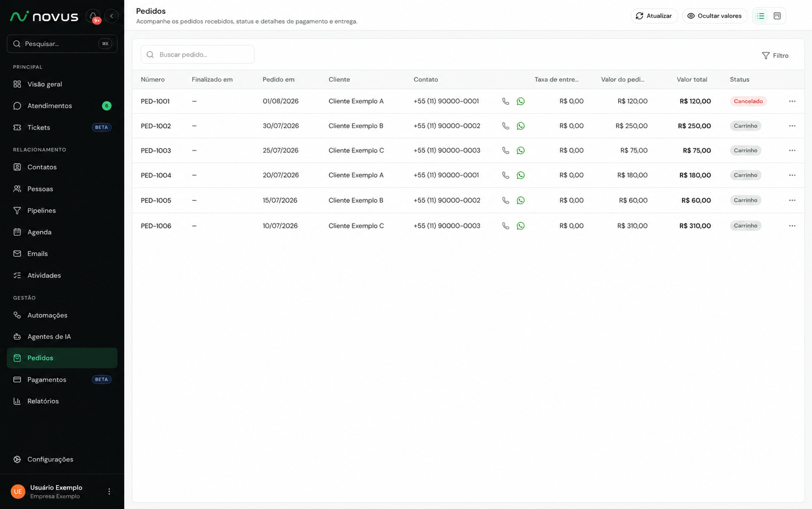
Task: Switch to the list view layout
Action: click(761, 16)
